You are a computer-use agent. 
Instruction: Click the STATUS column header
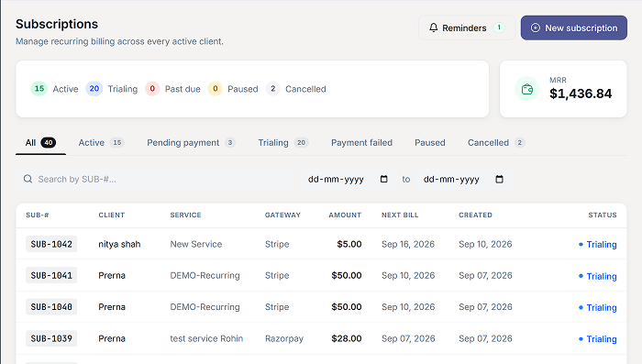pos(603,215)
